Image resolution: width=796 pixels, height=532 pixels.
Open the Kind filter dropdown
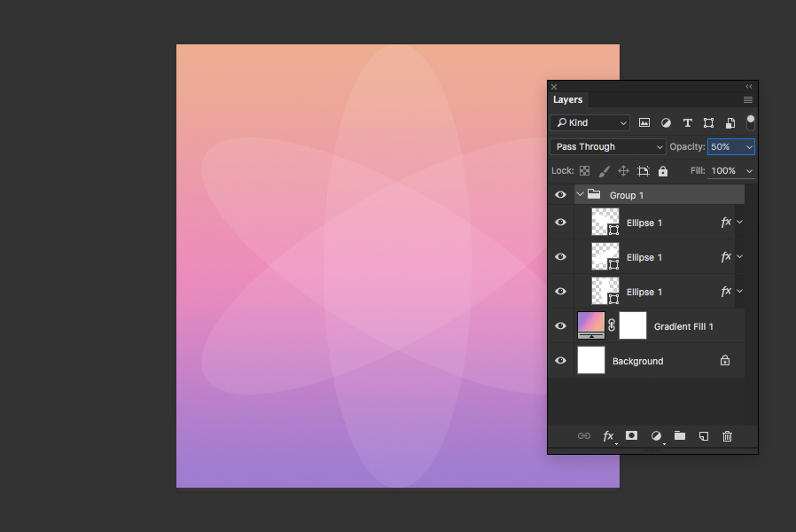[x=589, y=123]
